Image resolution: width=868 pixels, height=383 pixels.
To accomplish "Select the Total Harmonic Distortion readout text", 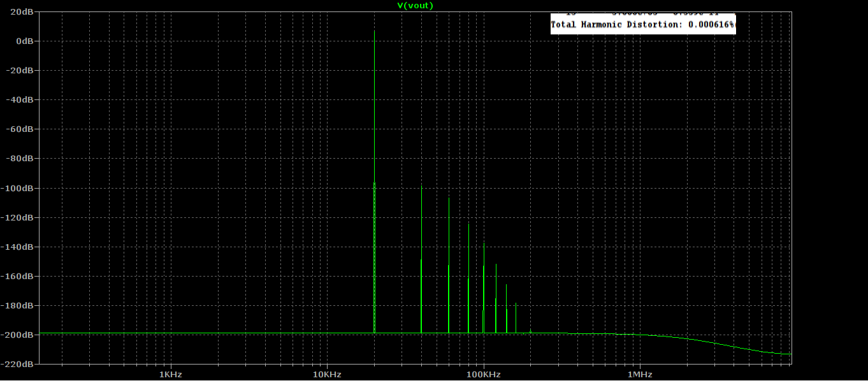I will click(x=643, y=25).
